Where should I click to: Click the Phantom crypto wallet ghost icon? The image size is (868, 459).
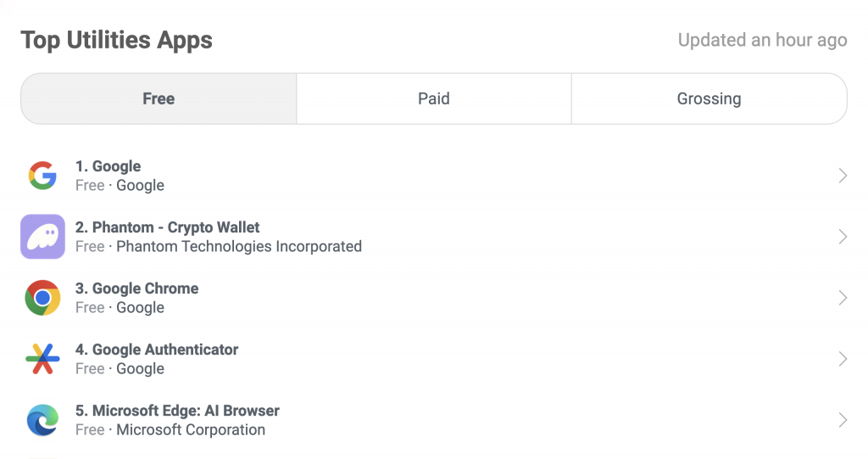pyautogui.click(x=42, y=237)
